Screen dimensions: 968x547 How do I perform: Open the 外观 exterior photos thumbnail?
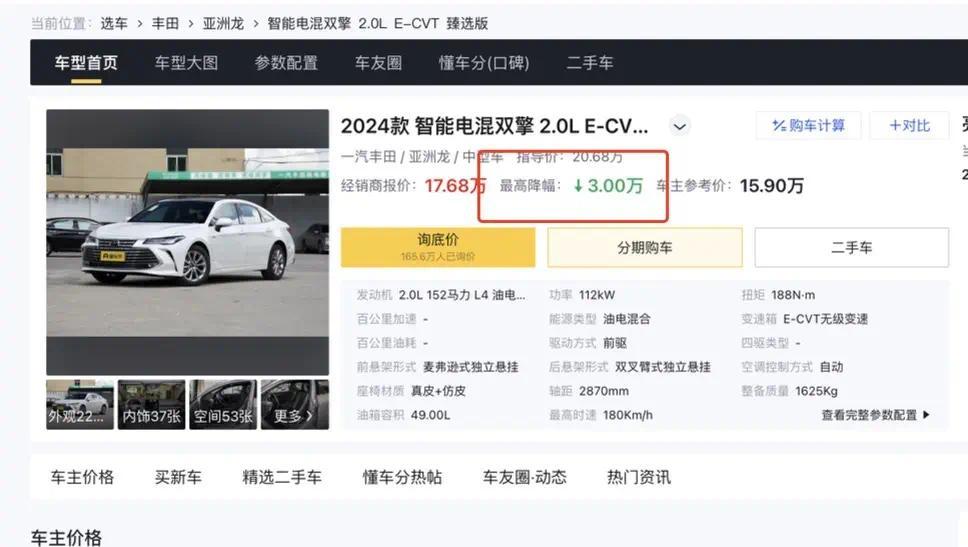pyautogui.click(x=80, y=404)
